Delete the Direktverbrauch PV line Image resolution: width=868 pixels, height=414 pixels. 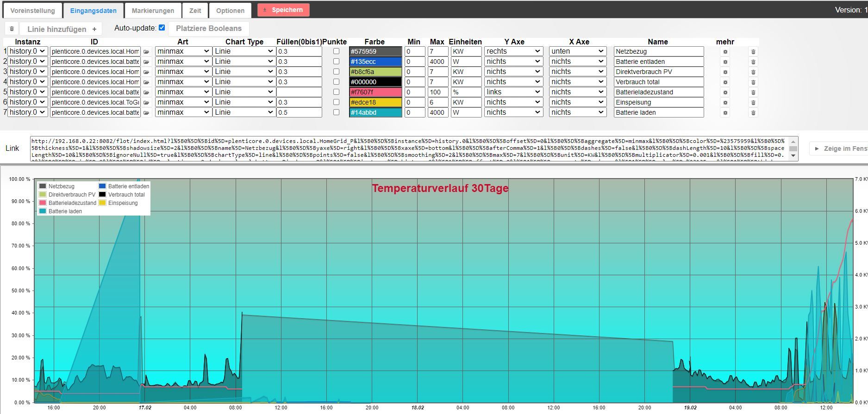753,72
